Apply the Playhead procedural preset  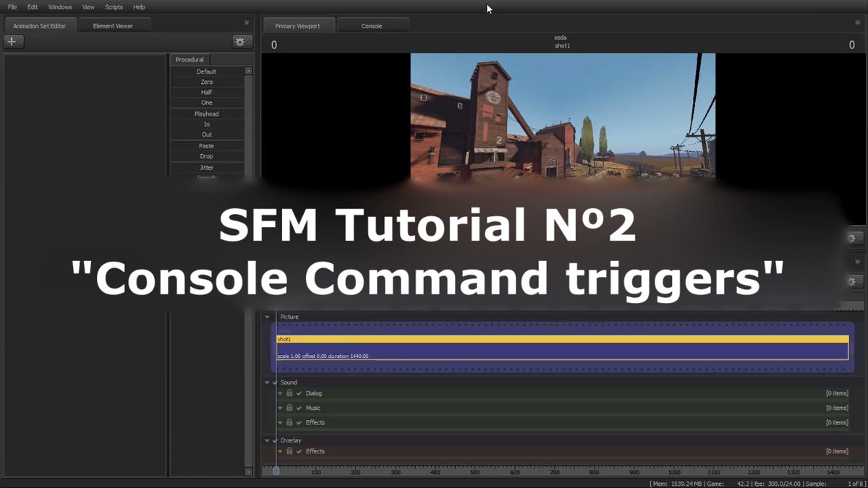coord(208,113)
